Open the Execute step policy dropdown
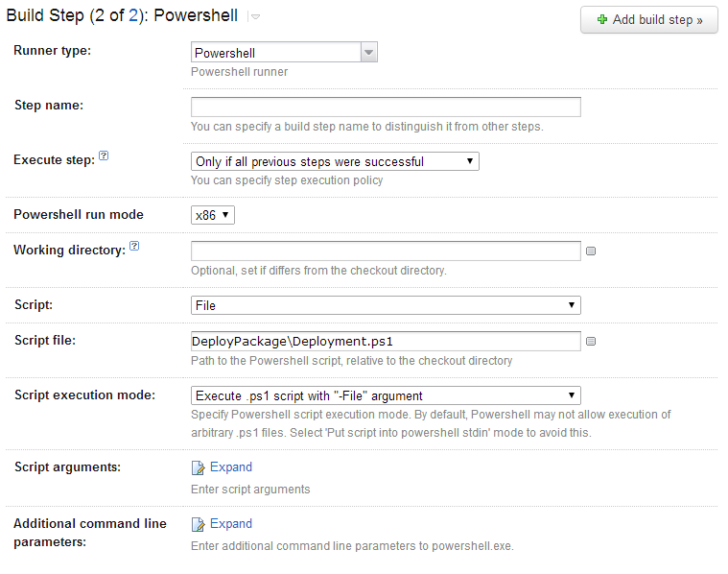 pos(335,161)
